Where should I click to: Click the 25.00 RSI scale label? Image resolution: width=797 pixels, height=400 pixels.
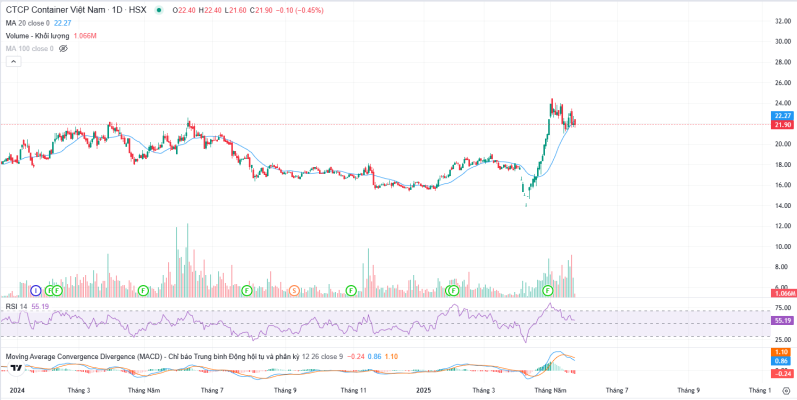[783, 340]
